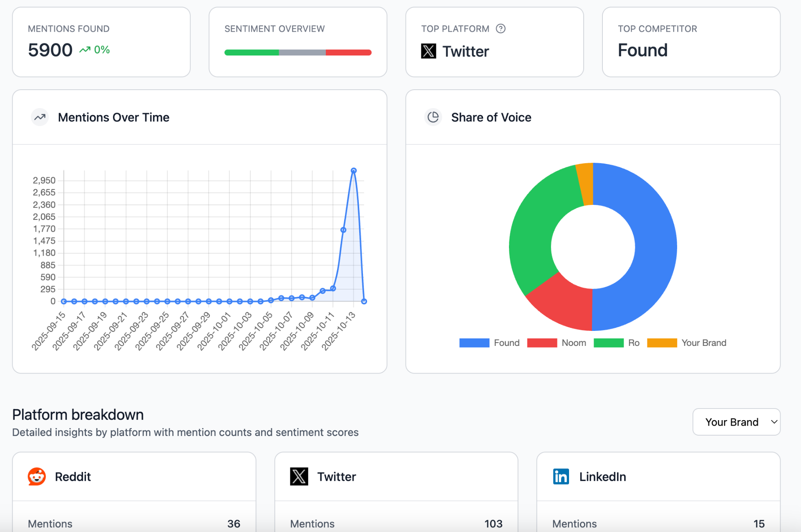The image size is (801, 532).
Task: Click the peak data point on mentions chart
Action: (353, 171)
